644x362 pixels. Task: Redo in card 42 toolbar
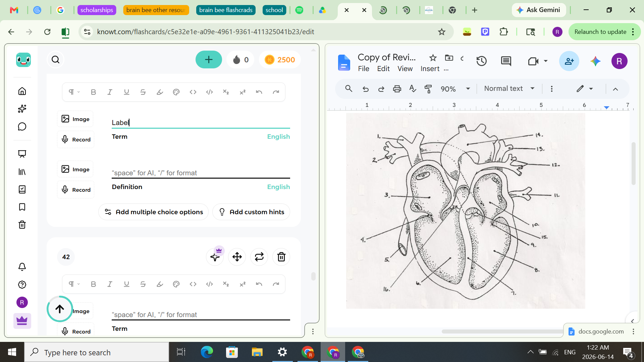coord(276,284)
